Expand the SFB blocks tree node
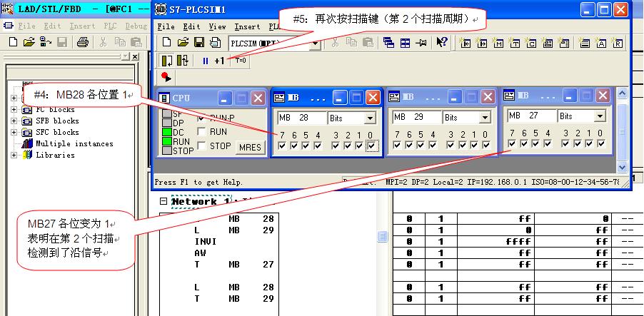The width and height of the screenshot is (644, 316). pos(14,121)
